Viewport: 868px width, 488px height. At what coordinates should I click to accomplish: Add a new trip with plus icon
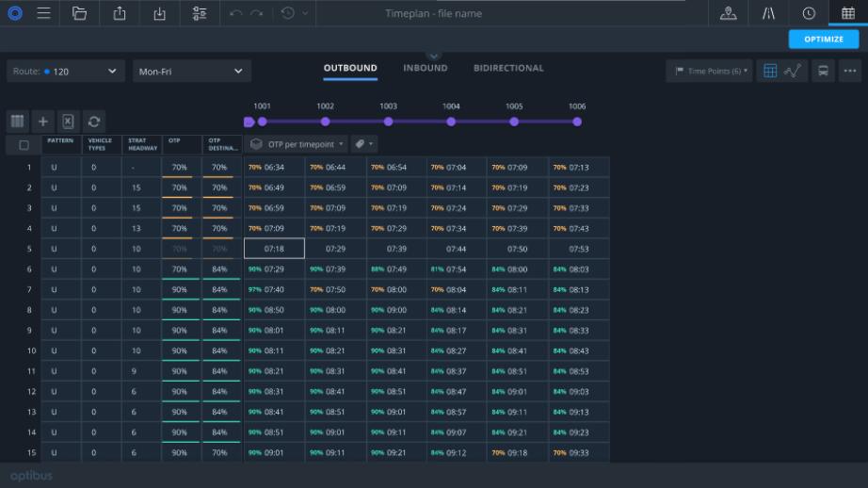pyautogui.click(x=42, y=122)
